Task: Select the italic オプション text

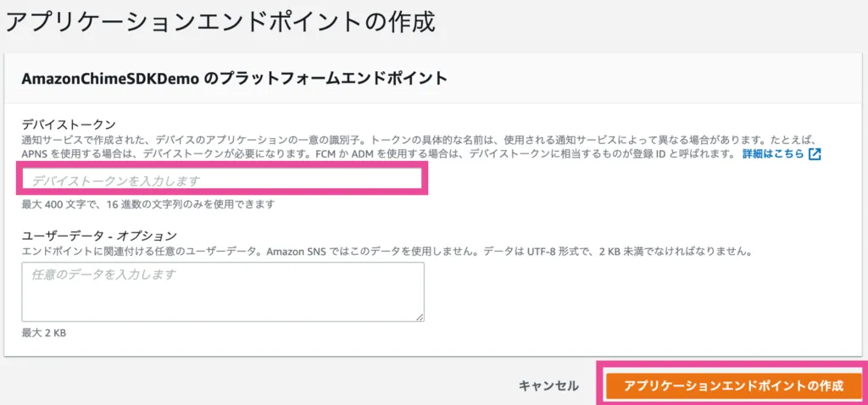Action: (x=148, y=235)
